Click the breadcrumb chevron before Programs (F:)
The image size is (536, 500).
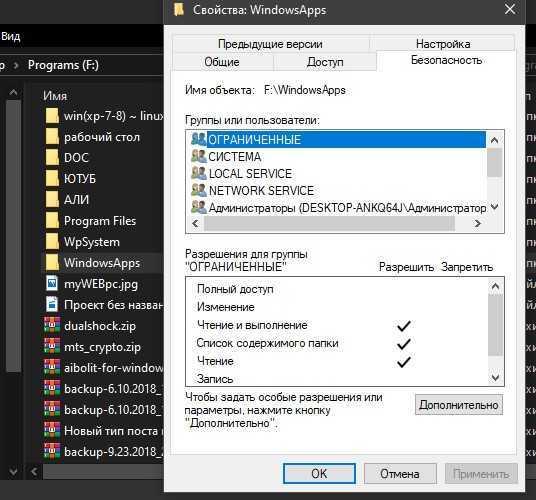click(16, 65)
